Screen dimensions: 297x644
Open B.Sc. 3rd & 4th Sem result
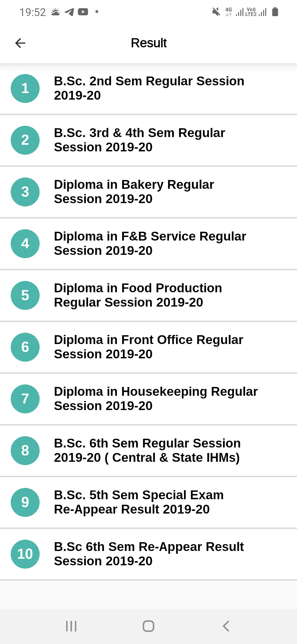pos(140,140)
